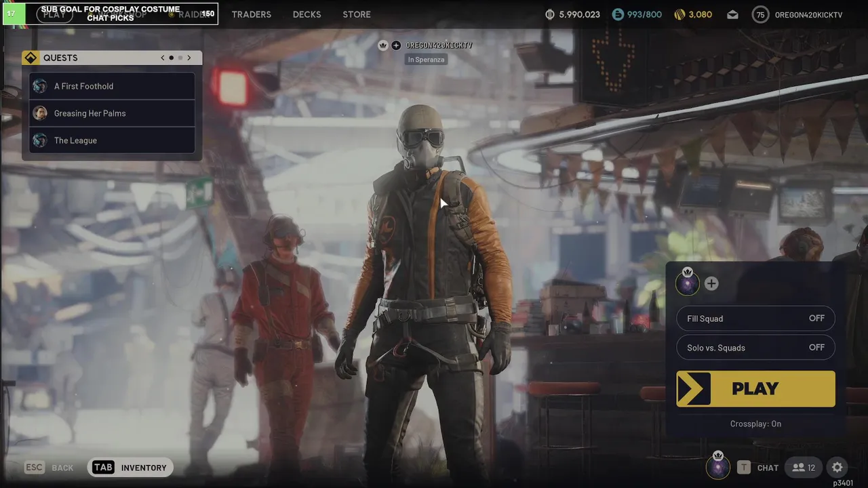Image resolution: width=868 pixels, height=488 pixels.
Task: Click the blue token icon beside 993/800
Action: pos(617,14)
